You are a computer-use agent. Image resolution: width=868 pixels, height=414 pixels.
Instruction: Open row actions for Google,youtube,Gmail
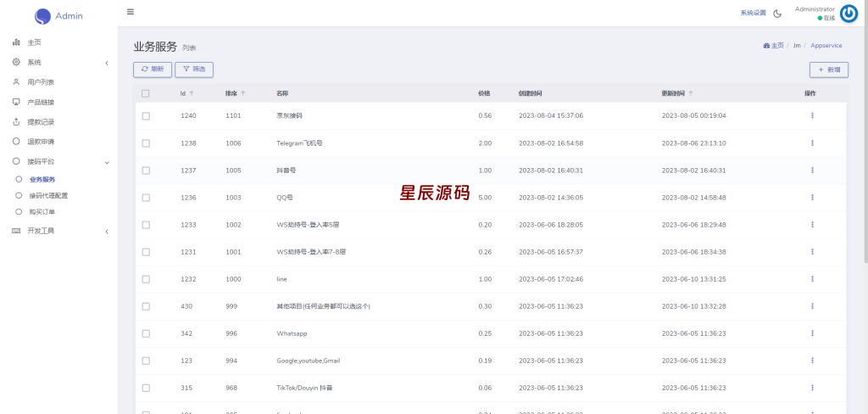[x=812, y=360]
